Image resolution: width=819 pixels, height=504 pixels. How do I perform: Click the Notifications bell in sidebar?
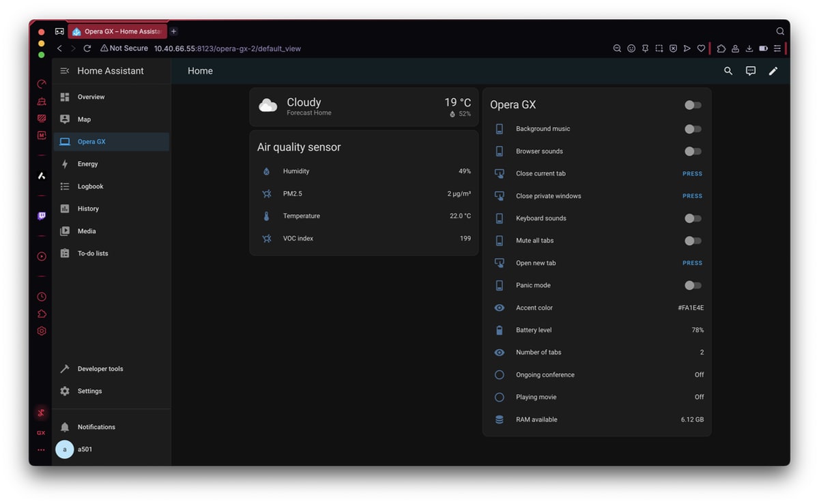[65, 427]
